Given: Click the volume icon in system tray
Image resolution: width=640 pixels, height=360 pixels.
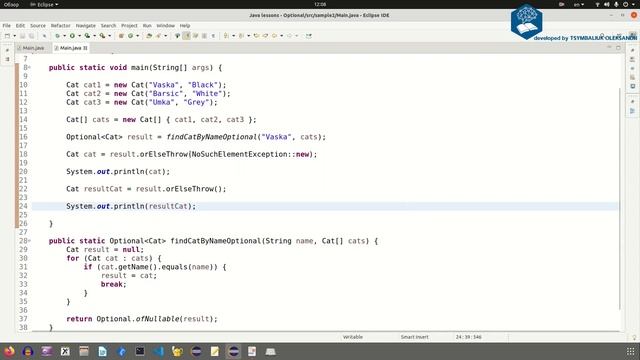Looking at the screenshot, I should coord(607,4).
